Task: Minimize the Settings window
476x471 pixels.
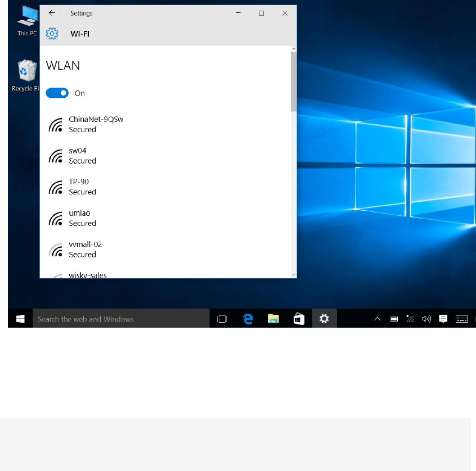Action: point(238,13)
